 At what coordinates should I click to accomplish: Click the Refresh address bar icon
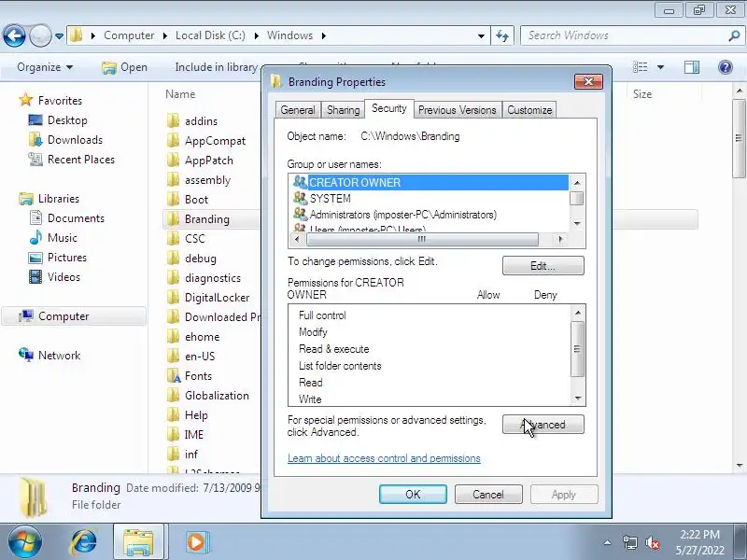coord(502,35)
